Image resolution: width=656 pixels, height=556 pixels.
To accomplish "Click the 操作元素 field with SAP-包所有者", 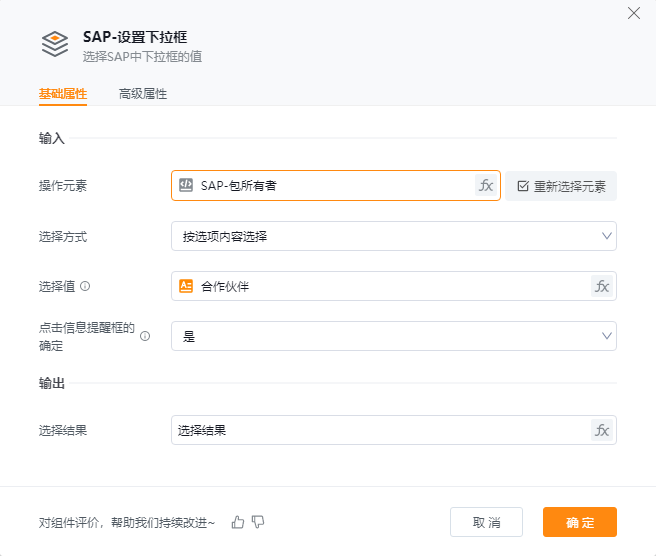I will click(x=336, y=185).
